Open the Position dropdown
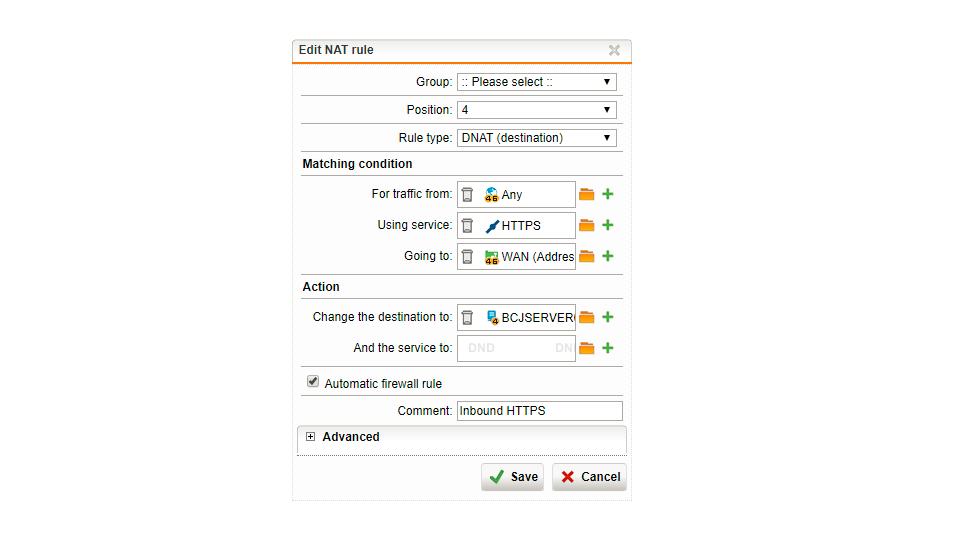 coord(536,110)
